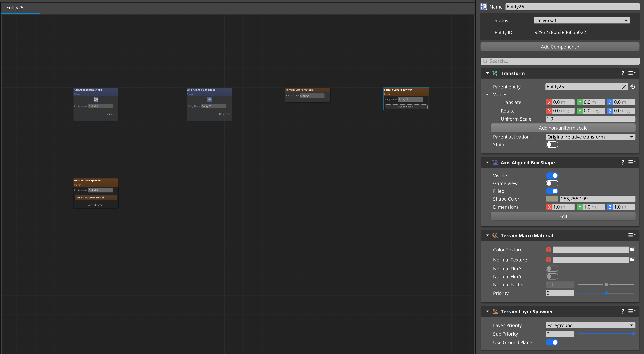Click the search magnifier icon in the inspector
Screen dimensions: 644x354
click(x=485, y=61)
